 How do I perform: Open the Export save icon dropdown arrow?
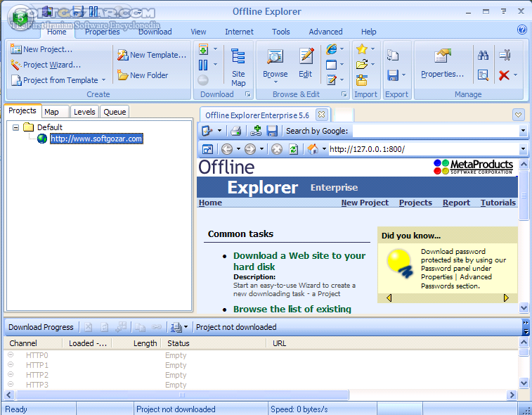click(x=404, y=75)
